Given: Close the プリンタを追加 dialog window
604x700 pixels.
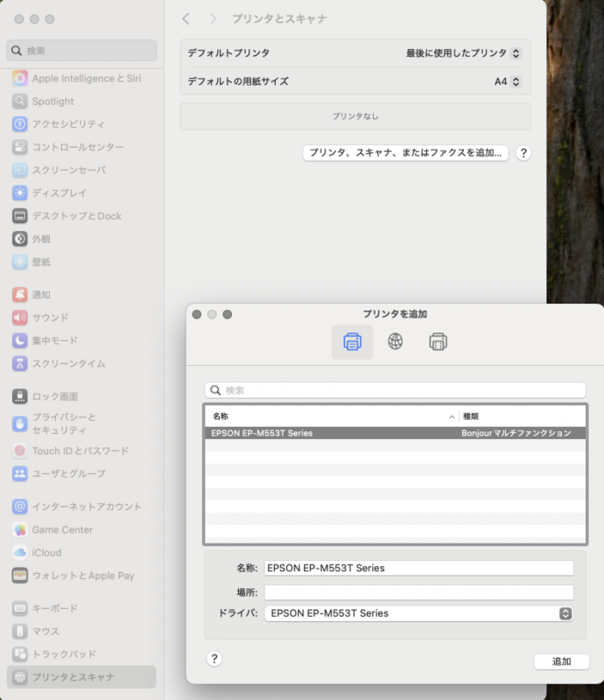Looking at the screenshot, I should pos(197,314).
